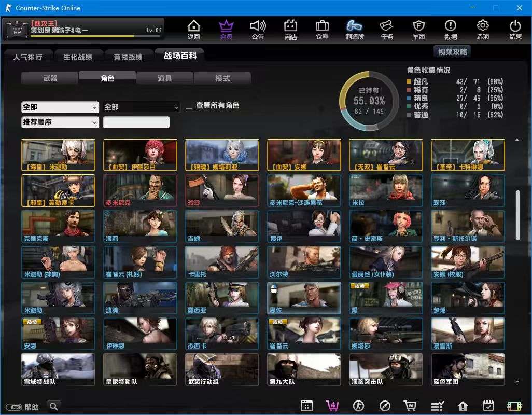The image size is (532, 415).
Task: Click the film strip icon
Action: click(514, 406)
